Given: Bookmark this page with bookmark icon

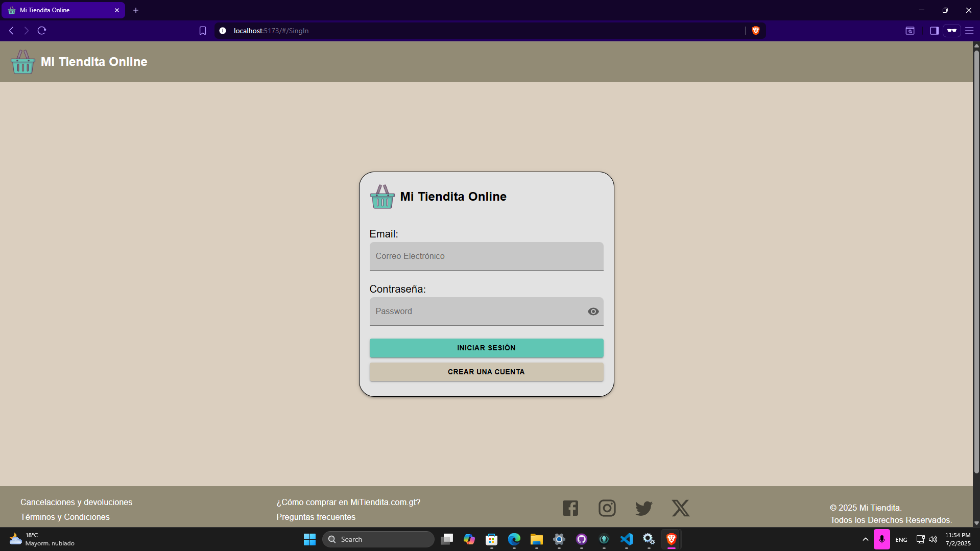Looking at the screenshot, I should [x=203, y=31].
